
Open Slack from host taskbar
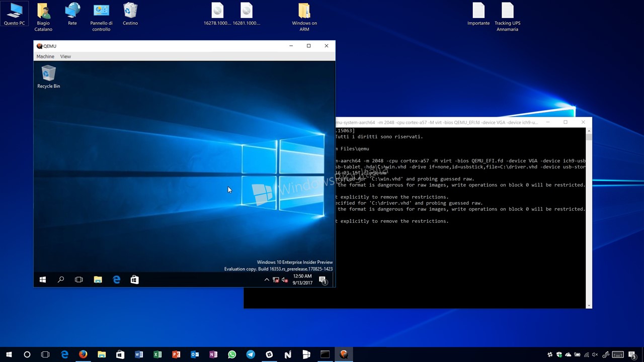pyautogui.click(x=269, y=354)
